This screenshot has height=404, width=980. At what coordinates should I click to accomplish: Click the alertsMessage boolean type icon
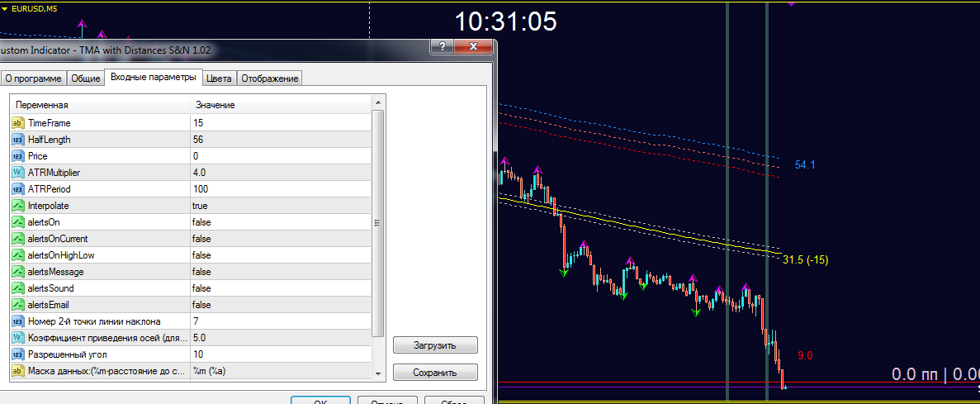pyautogui.click(x=17, y=272)
